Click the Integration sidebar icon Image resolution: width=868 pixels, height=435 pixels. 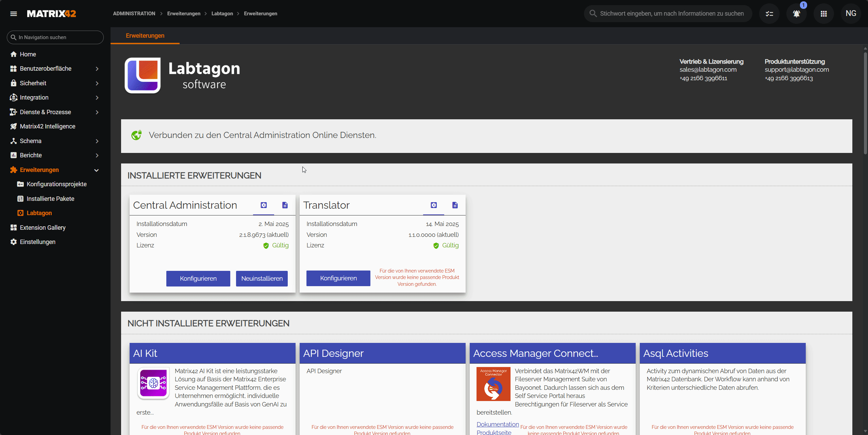[x=14, y=98]
